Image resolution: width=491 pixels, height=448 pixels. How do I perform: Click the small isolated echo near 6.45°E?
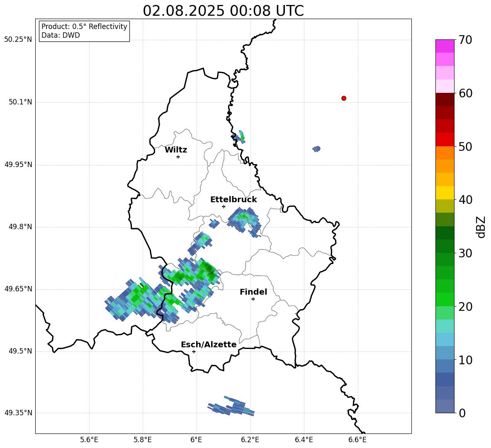316,149
